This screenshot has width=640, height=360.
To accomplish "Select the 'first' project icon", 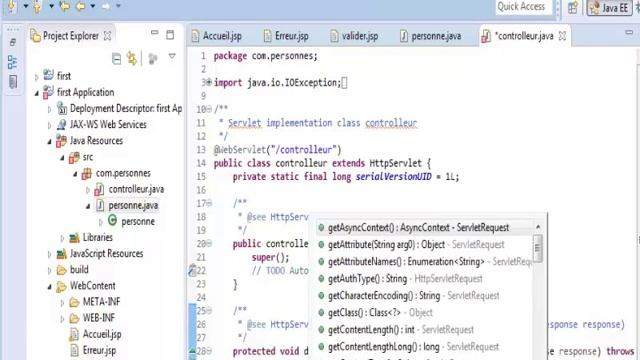I will pyautogui.click(x=48, y=76).
